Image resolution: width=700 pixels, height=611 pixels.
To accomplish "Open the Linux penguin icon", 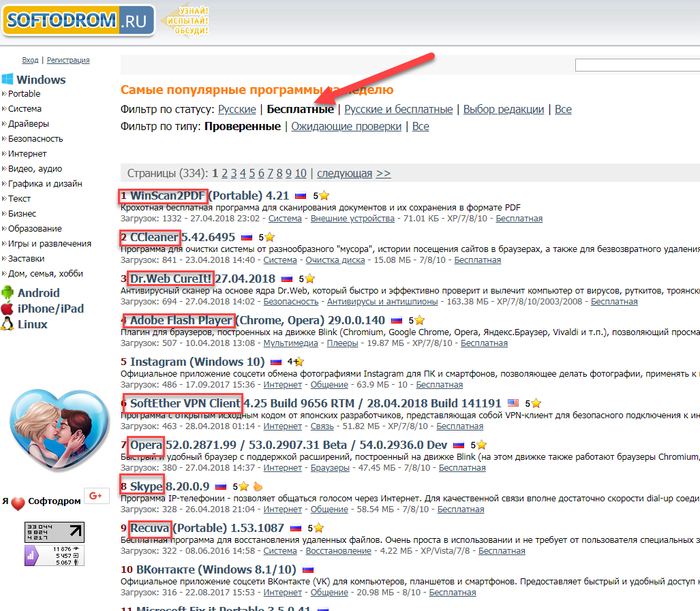I will pyautogui.click(x=7, y=324).
